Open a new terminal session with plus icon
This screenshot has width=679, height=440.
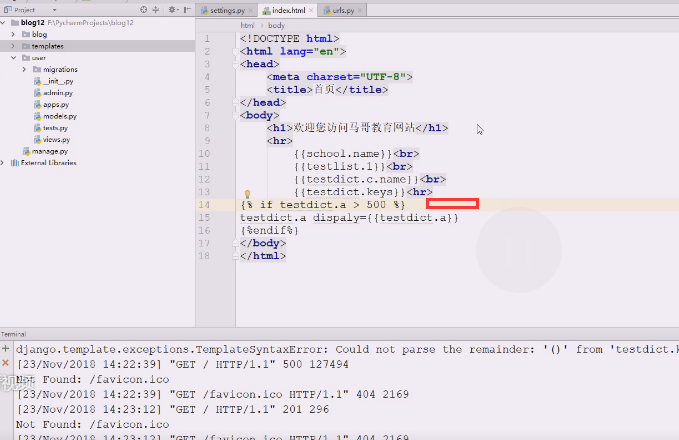coord(6,349)
